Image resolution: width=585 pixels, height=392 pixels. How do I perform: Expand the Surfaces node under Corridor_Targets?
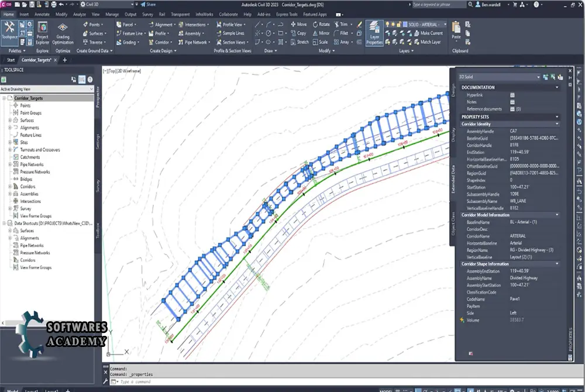click(x=10, y=121)
